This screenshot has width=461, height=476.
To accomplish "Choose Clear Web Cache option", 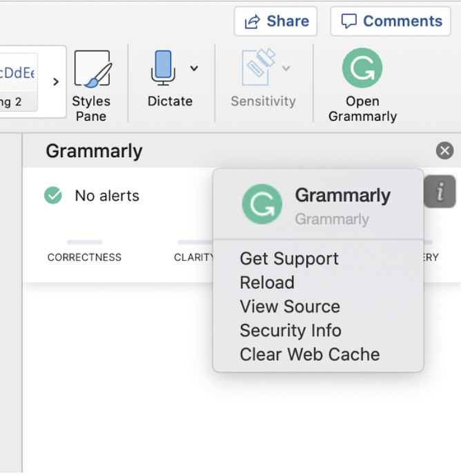I will coord(310,355).
